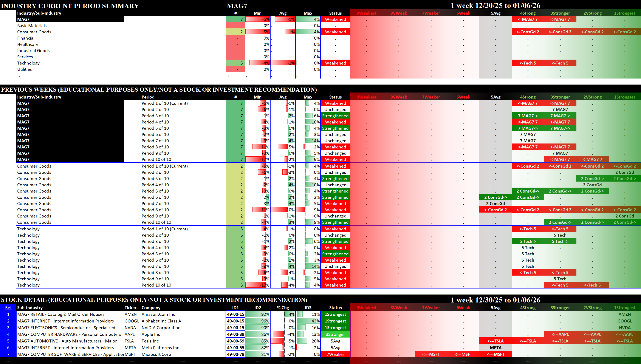The image size is (641, 364).
Task: Click the Basic Materials industry row label
Action: coord(32,26)
